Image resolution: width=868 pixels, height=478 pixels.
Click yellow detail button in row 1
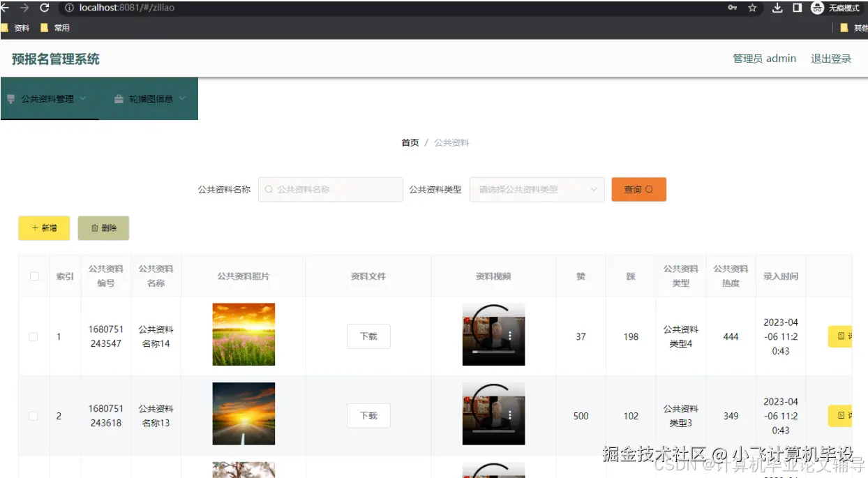[840, 336]
